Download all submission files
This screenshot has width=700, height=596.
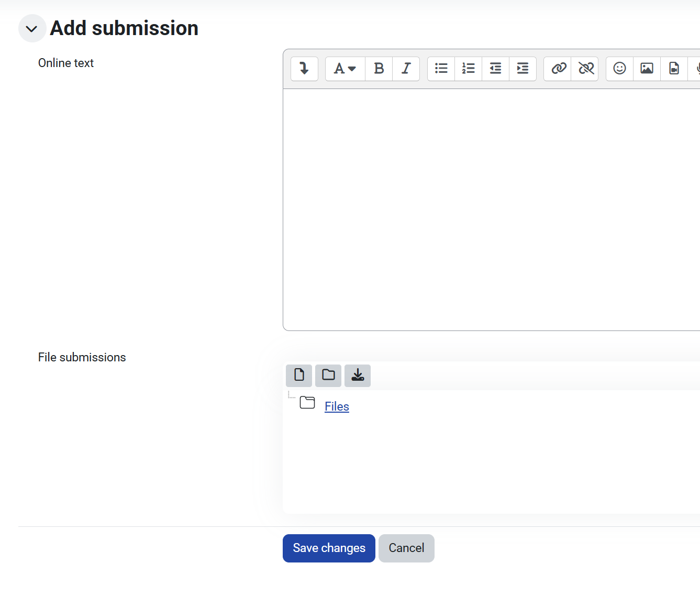tap(358, 376)
